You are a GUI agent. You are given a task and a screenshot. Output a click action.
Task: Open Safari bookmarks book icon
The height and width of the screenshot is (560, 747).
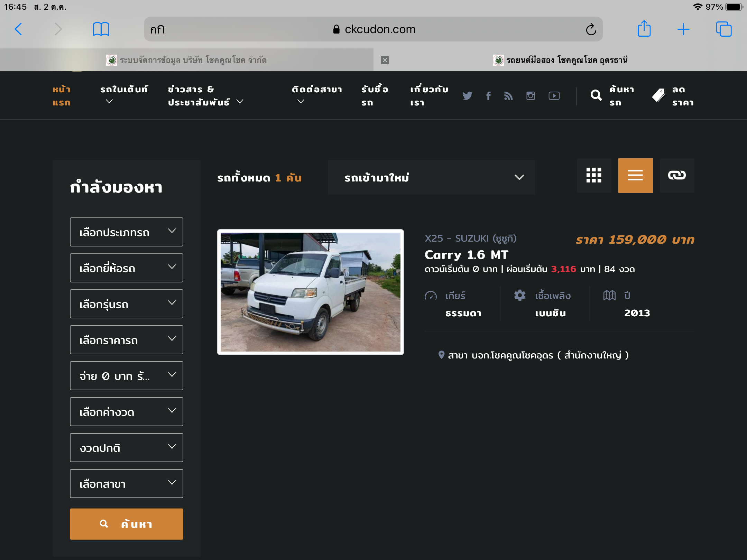point(101,29)
